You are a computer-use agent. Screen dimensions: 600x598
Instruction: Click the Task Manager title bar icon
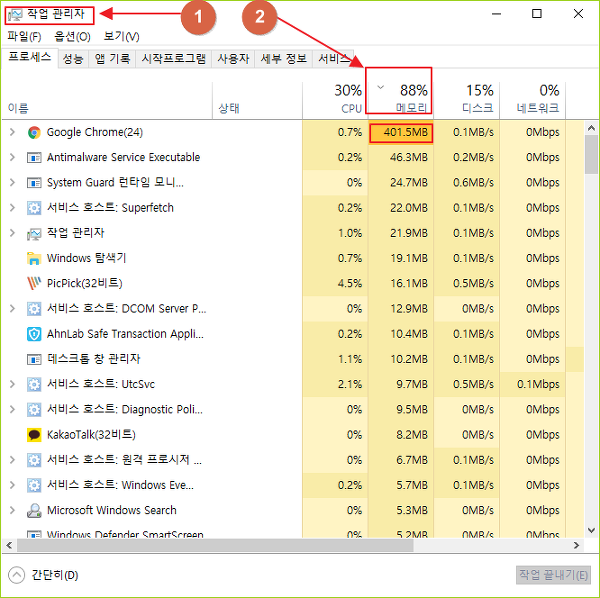click(15, 15)
